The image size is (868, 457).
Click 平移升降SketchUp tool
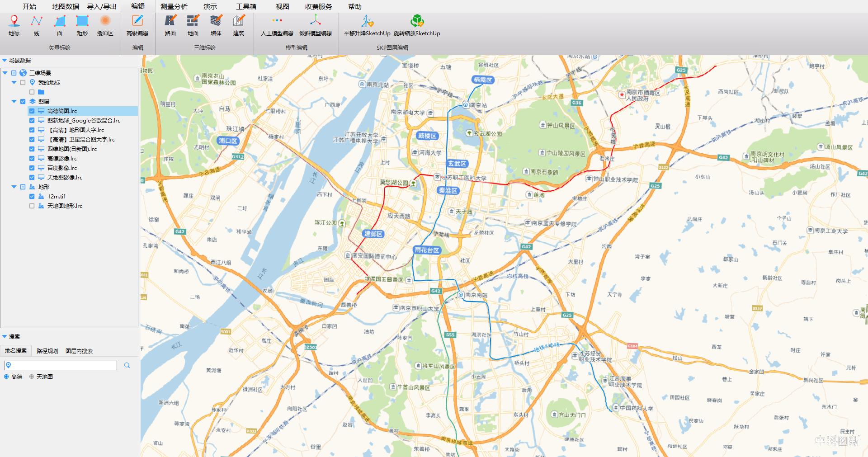[367, 25]
